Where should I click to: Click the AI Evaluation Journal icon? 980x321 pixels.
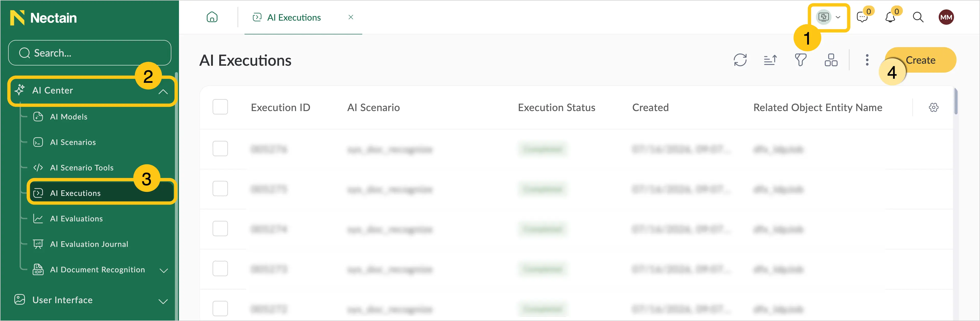pos(38,244)
